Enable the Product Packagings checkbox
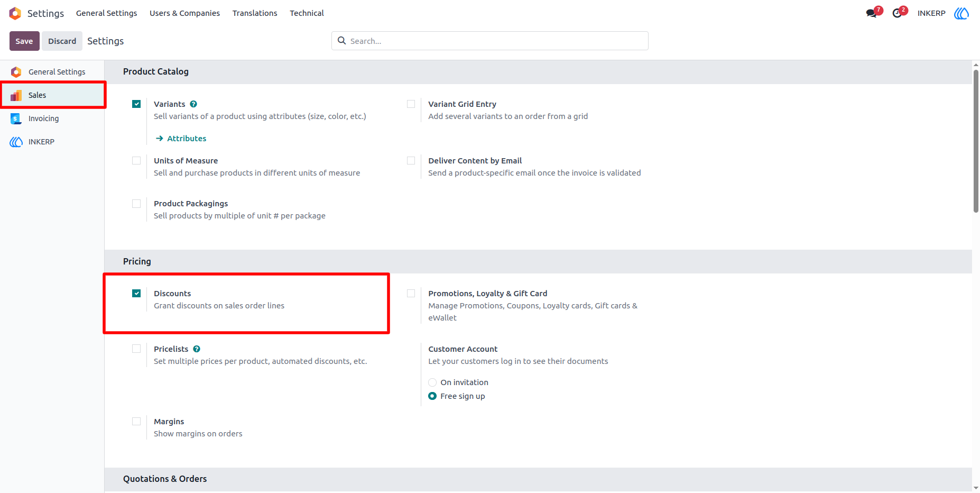 (x=136, y=204)
